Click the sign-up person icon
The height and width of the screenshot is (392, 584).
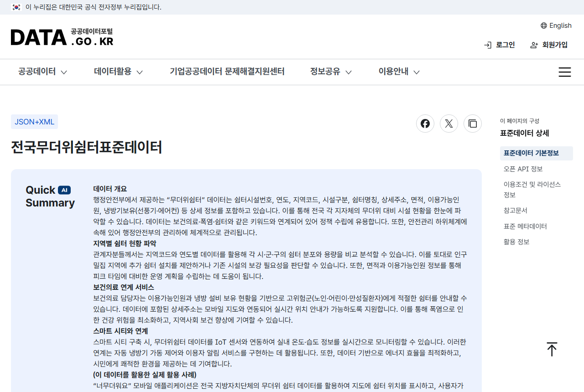point(534,45)
